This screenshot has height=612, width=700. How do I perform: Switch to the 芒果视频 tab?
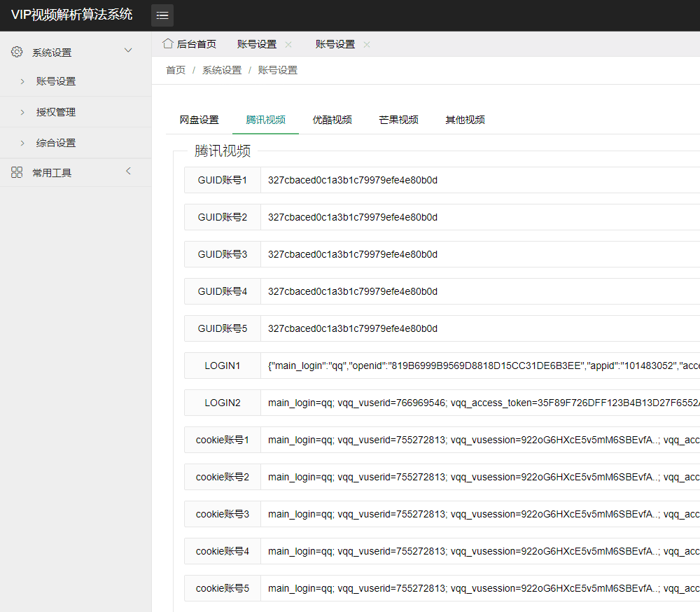[x=399, y=120]
